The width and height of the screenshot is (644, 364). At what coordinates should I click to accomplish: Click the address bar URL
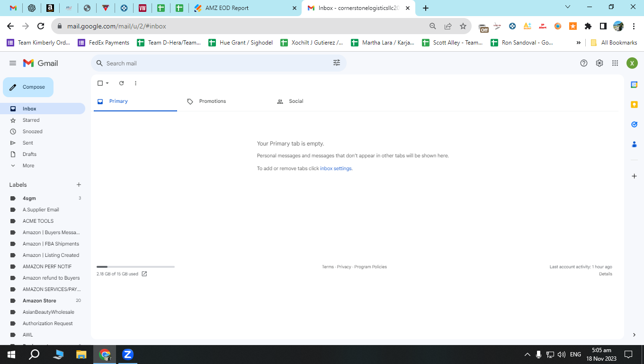[x=116, y=26]
